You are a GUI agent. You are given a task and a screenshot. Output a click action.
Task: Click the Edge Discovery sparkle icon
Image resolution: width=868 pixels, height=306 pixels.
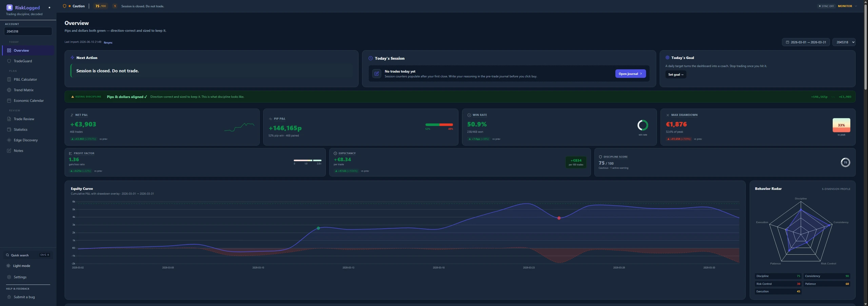click(x=9, y=140)
